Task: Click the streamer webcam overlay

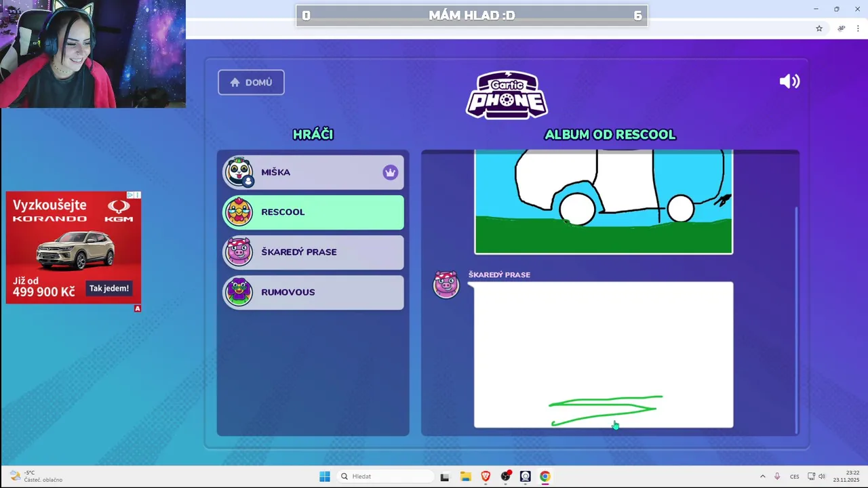Action: coord(93,54)
